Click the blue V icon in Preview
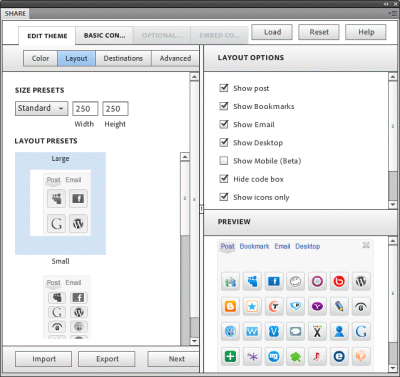 click(x=274, y=331)
